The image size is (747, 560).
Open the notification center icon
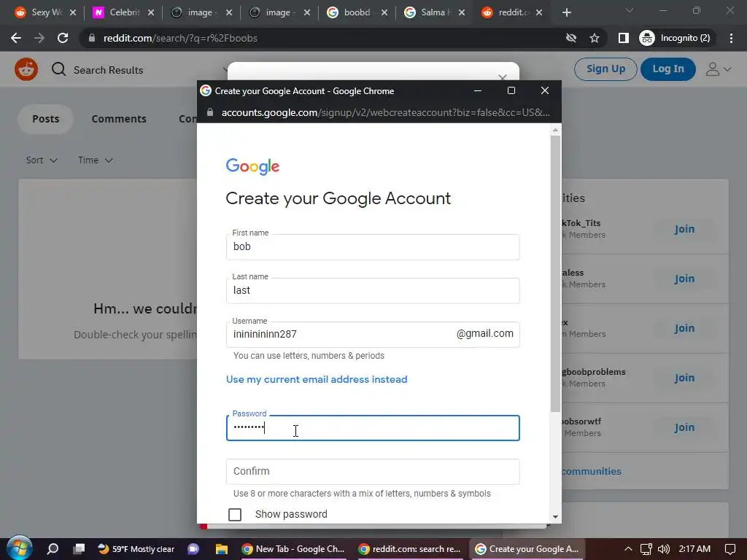[x=729, y=549]
